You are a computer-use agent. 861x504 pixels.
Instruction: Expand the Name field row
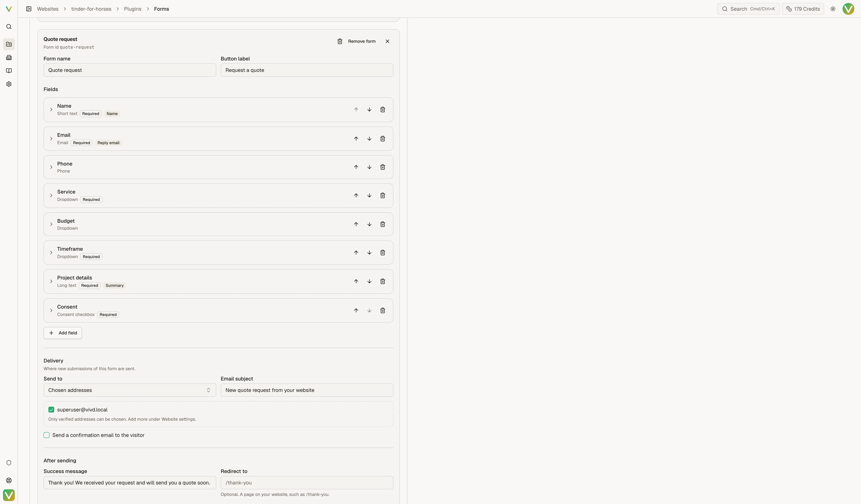tap(51, 110)
